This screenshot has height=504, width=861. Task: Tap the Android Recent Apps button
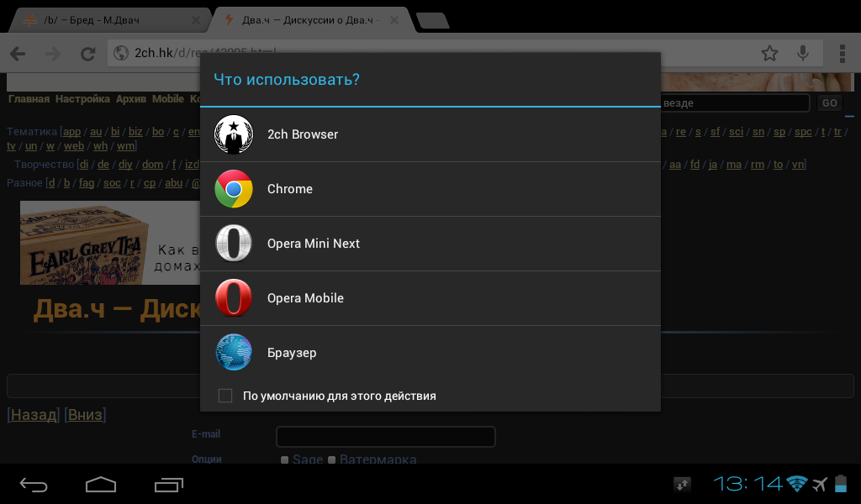click(x=168, y=484)
